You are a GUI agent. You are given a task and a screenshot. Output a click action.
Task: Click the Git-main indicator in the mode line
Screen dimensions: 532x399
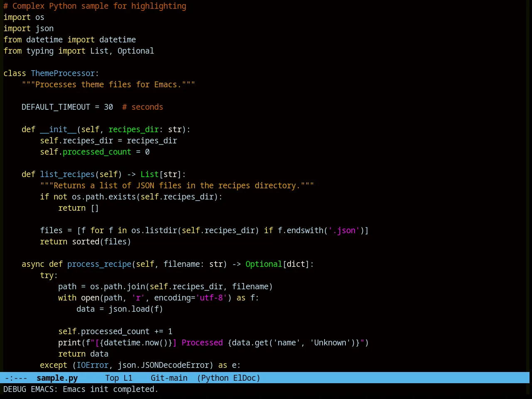[x=169, y=378]
